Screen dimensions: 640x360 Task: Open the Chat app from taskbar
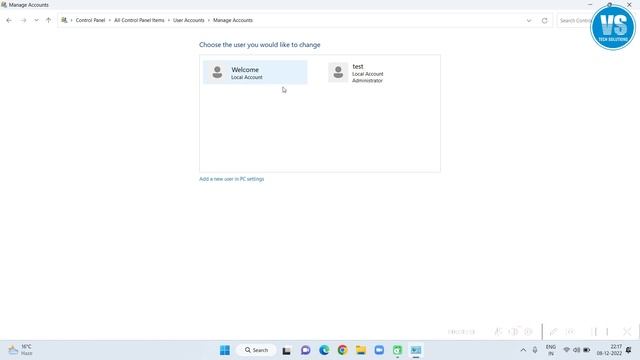305,350
